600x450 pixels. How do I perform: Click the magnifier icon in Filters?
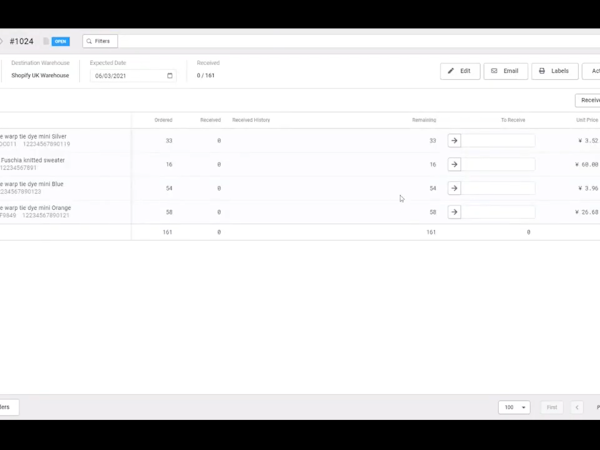click(x=89, y=41)
